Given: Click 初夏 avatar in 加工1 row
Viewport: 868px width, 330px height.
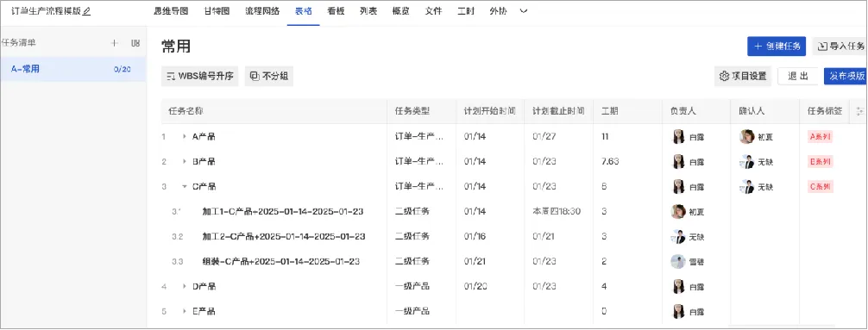Looking at the screenshot, I should pyautogui.click(x=678, y=212).
